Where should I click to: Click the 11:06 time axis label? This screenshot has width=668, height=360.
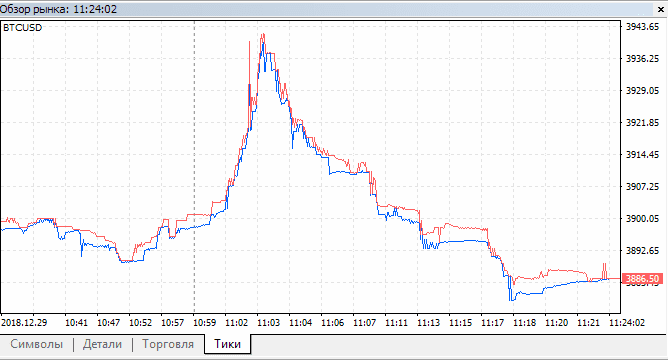(332, 323)
